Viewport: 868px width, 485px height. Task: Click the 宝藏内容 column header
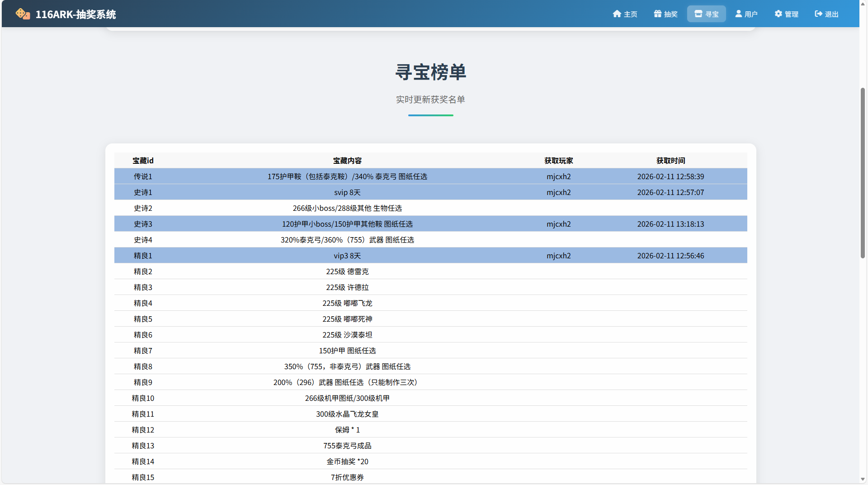[347, 161]
